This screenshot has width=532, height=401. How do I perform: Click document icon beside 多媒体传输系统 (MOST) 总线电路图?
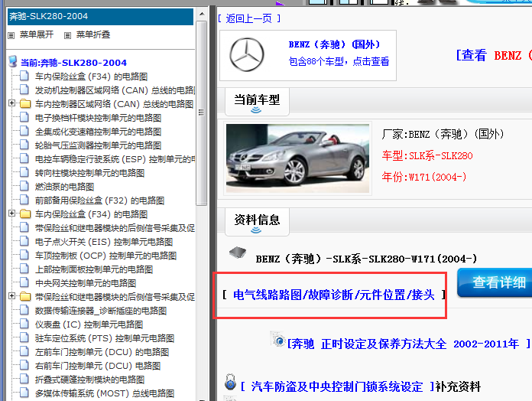coord(24,393)
